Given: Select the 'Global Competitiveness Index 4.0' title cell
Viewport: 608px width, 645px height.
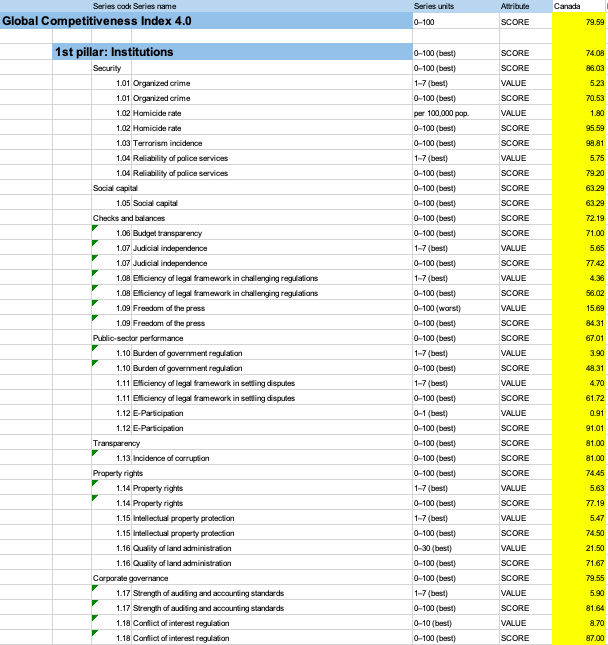Looking at the screenshot, I should (x=206, y=21).
